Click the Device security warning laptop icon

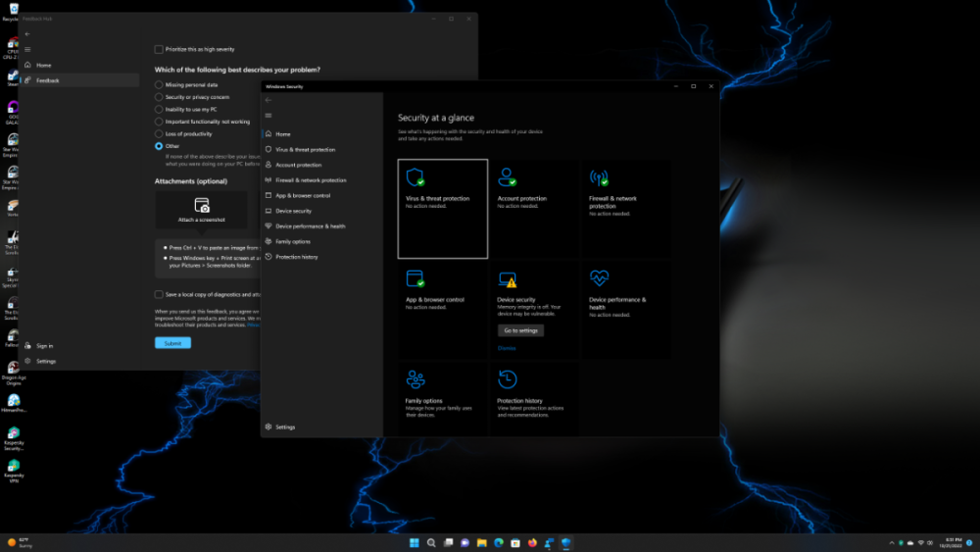tap(507, 280)
